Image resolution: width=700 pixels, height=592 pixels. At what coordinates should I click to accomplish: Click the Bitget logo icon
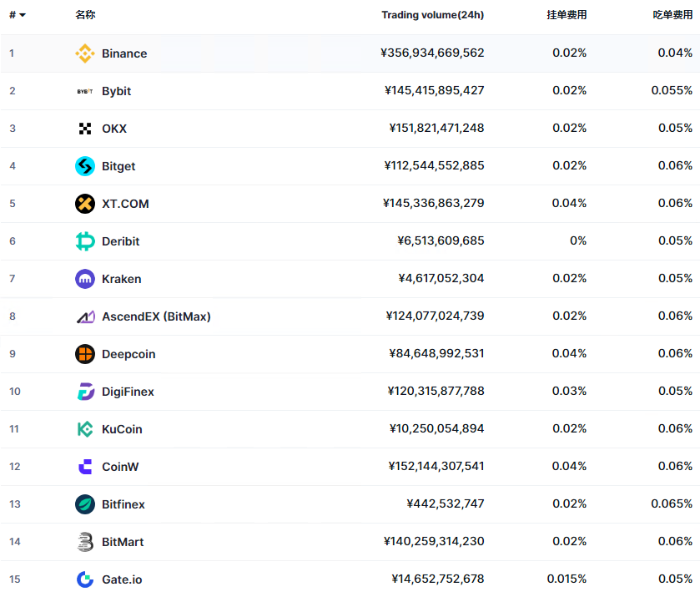coord(85,166)
